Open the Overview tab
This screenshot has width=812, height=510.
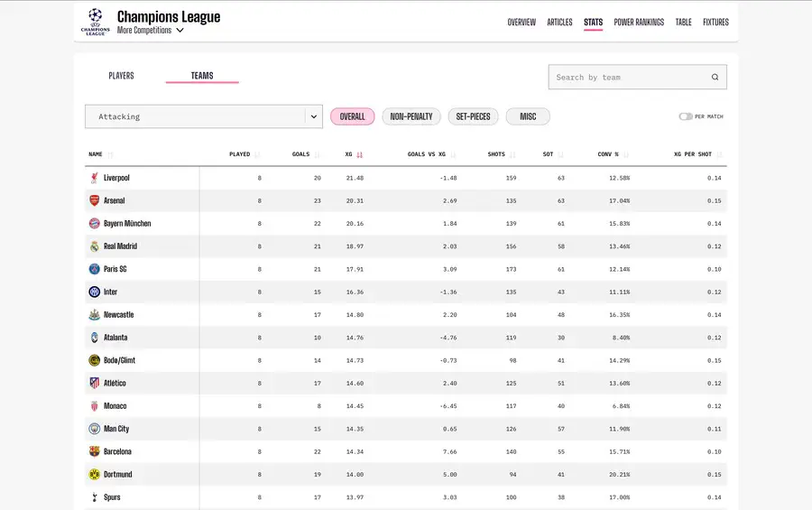(521, 23)
